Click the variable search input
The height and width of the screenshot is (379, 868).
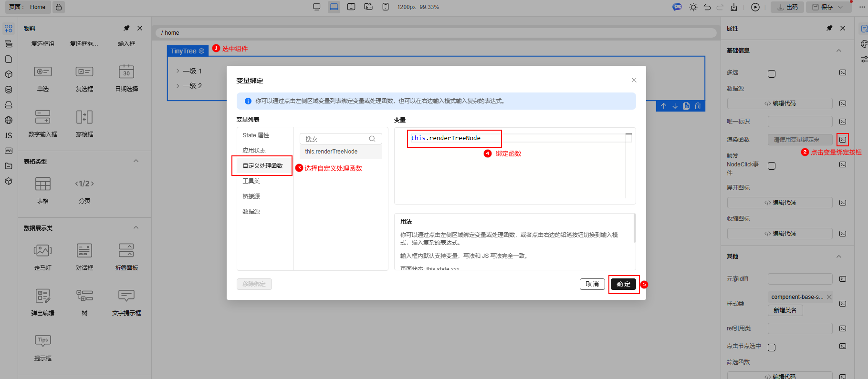point(341,139)
